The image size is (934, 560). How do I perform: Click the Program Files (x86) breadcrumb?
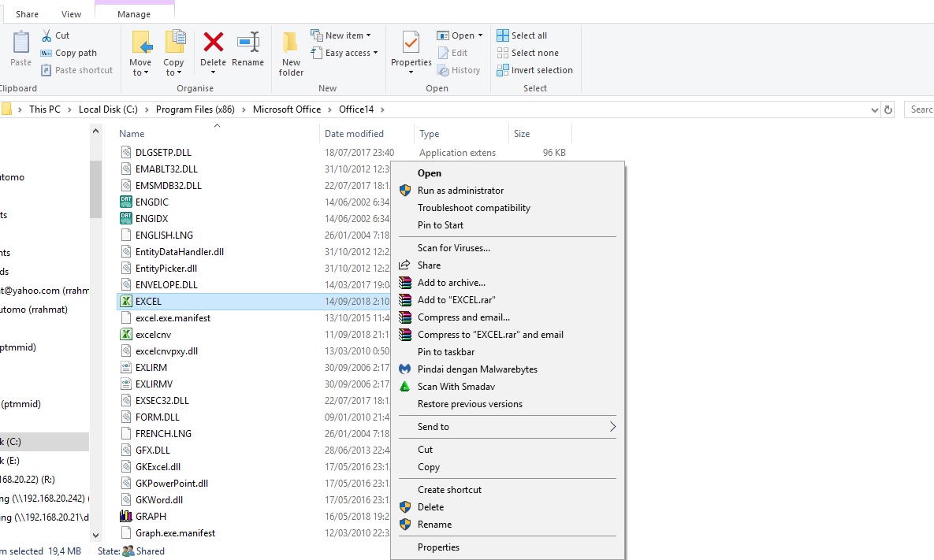(195, 109)
